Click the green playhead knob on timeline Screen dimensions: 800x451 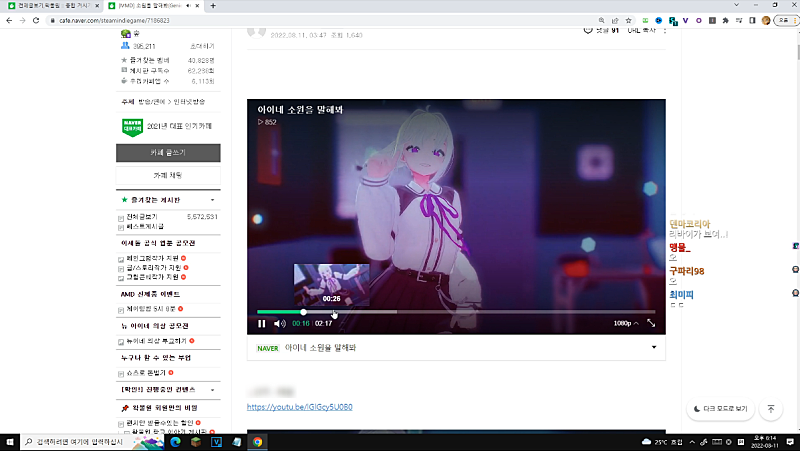(x=304, y=312)
